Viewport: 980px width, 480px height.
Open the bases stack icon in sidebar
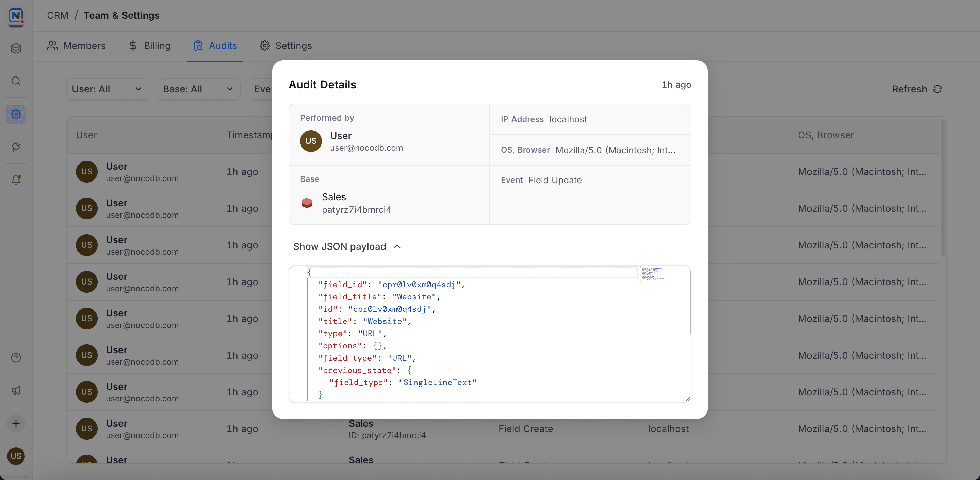click(x=16, y=48)
